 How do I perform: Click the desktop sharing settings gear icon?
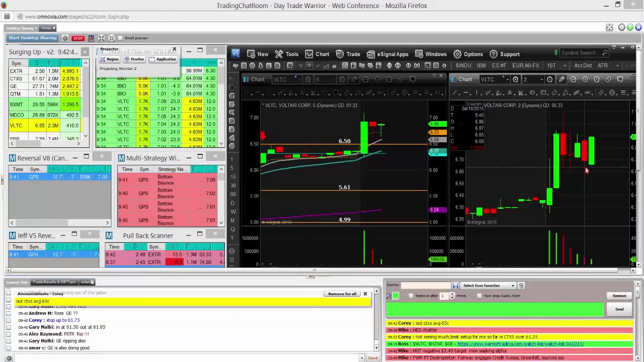[x=65, y=38]
